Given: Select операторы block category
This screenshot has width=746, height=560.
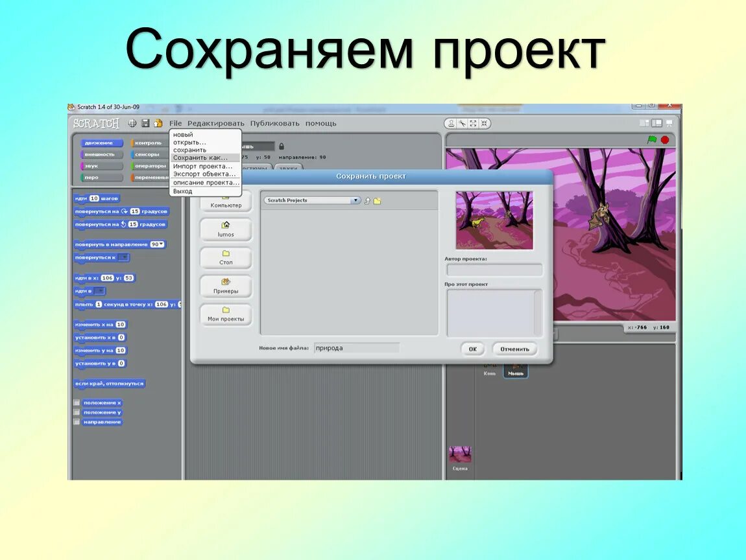Looking at the screenshot, I should tap(150, 166).
